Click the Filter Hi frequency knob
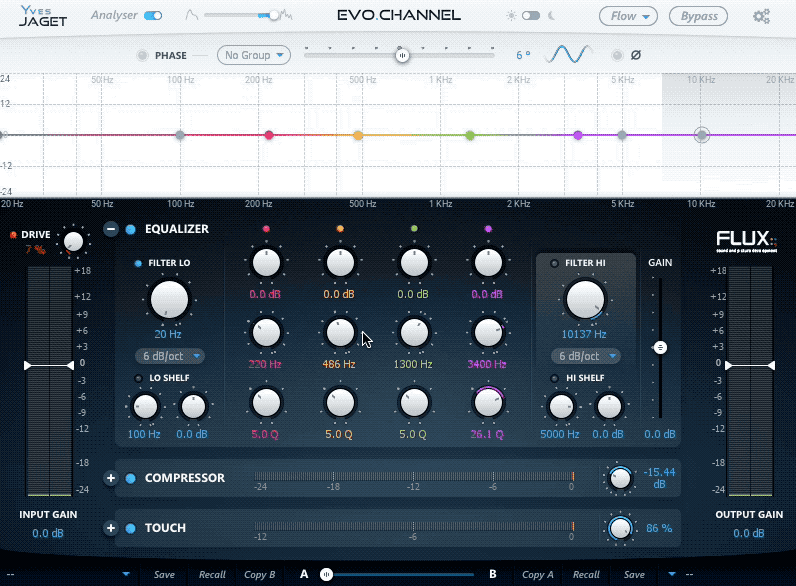Image resolution: width=796 pixels, height=586 pixels. (585, 300)
